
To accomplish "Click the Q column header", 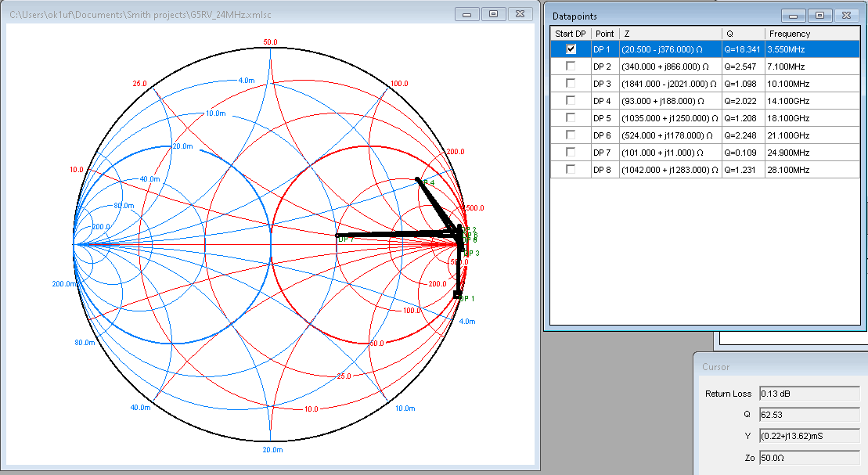I will point(743,34).
